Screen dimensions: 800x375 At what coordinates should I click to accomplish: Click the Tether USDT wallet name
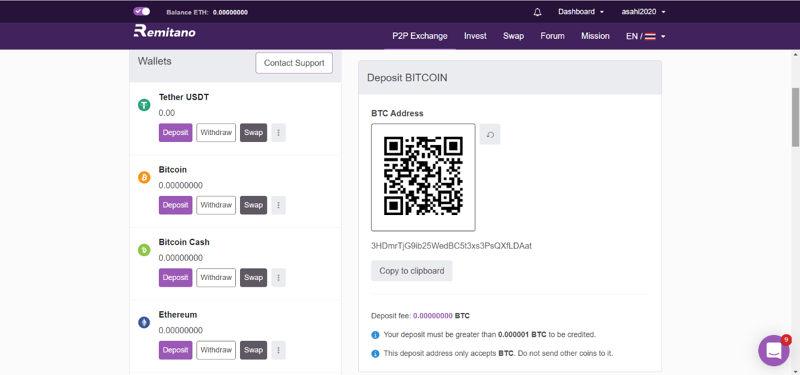click(x=184, y=97)
